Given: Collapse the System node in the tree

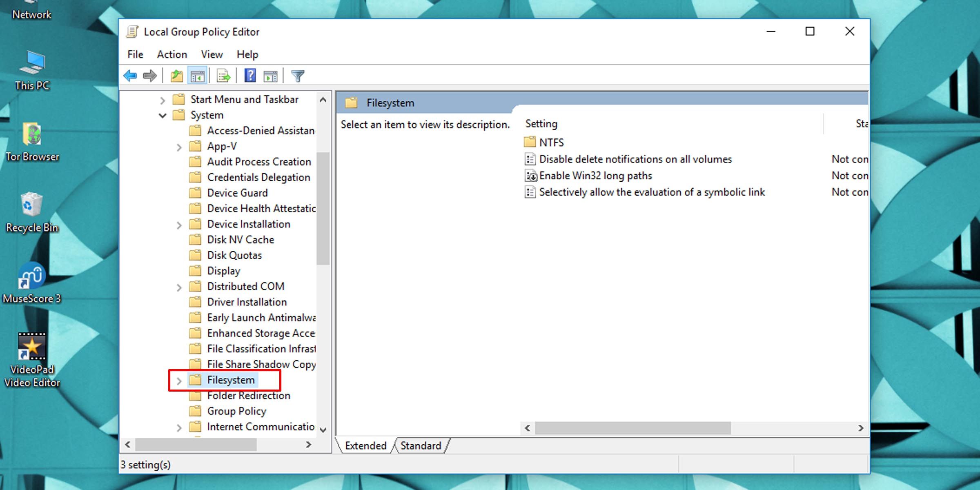Looking at the screenshot, I should (x=163, y=116).
